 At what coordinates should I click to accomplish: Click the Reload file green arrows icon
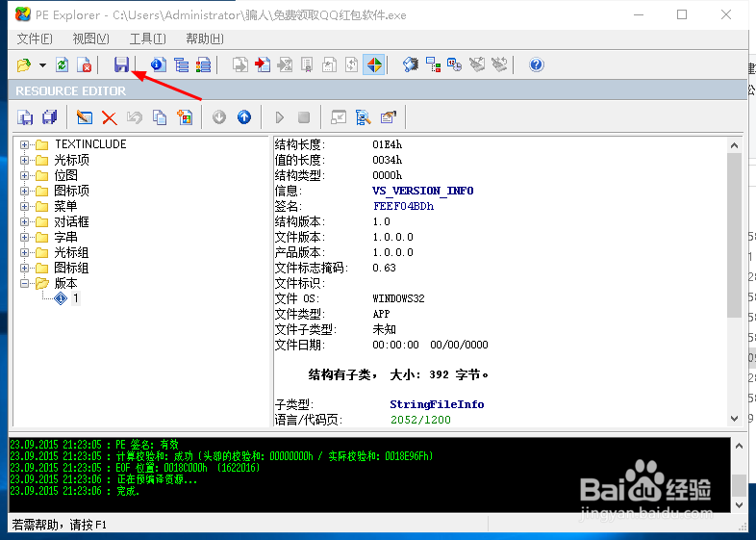click(62, 64)
